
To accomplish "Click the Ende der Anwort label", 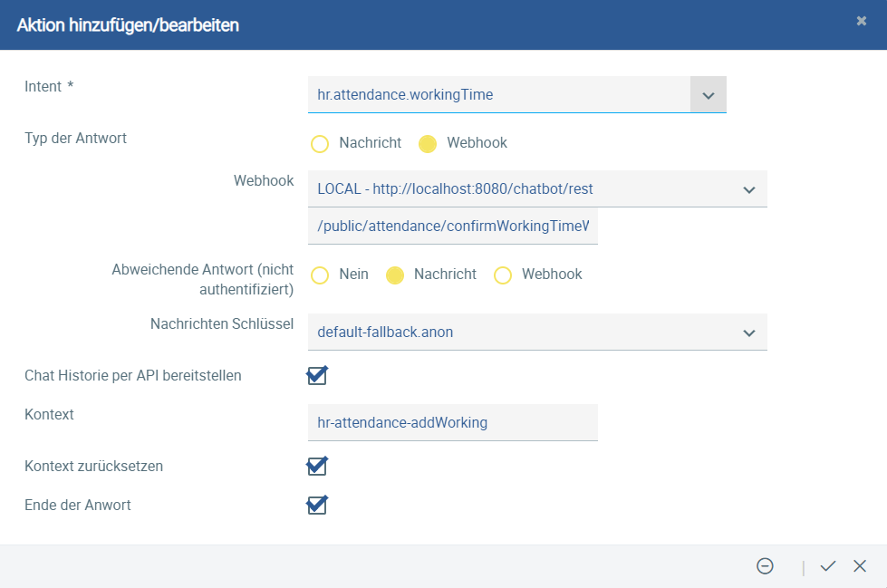I will pos(78,505).
